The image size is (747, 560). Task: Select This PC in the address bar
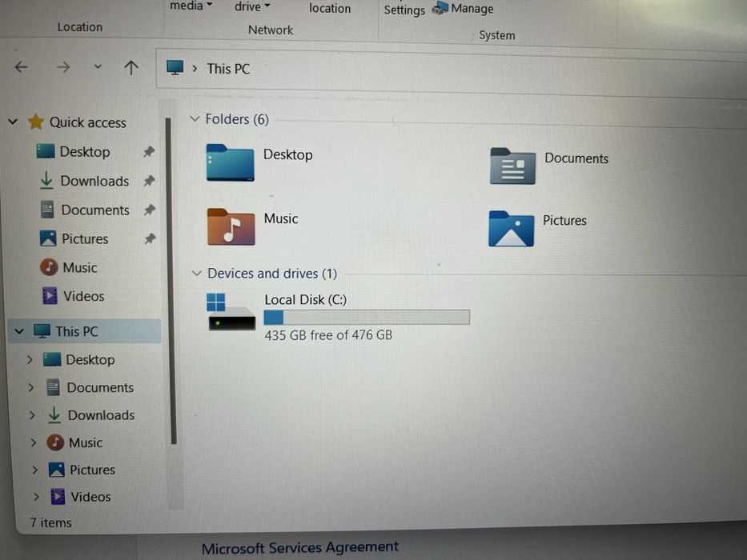pos(228,69)
